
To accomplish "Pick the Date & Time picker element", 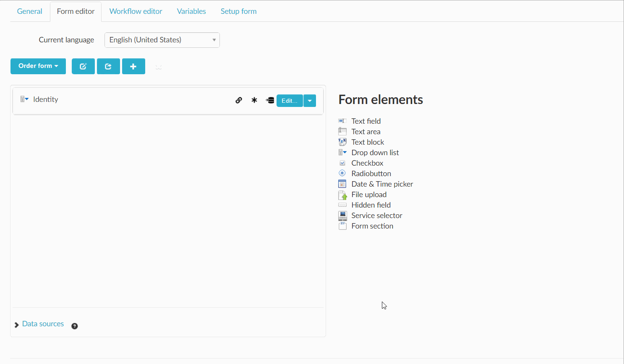I will [382, 184].
